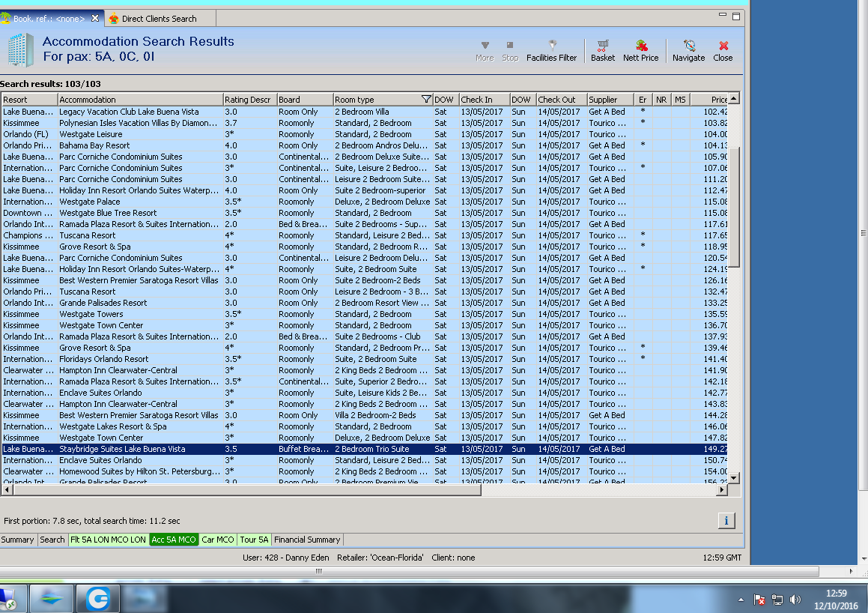Click the blue information button
Viewport: 868px width, 613px height.
(x=726, y=521)
